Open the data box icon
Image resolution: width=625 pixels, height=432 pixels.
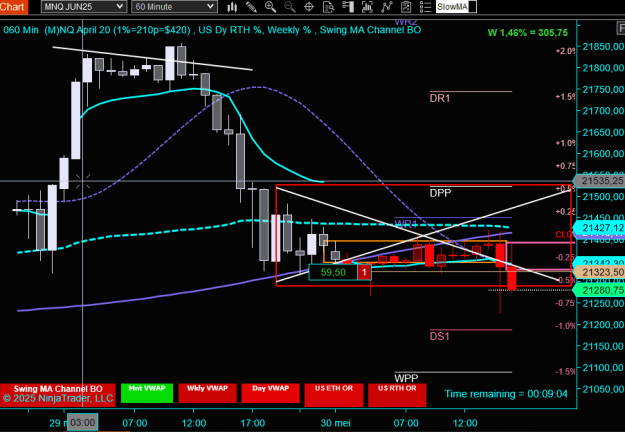[x=328, y=7]
